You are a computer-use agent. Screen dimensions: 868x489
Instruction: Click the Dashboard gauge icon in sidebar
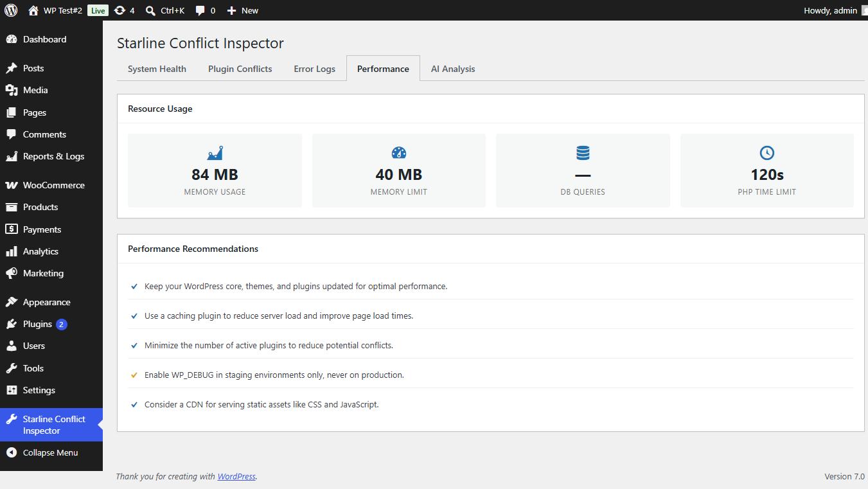tap(12, 39)
